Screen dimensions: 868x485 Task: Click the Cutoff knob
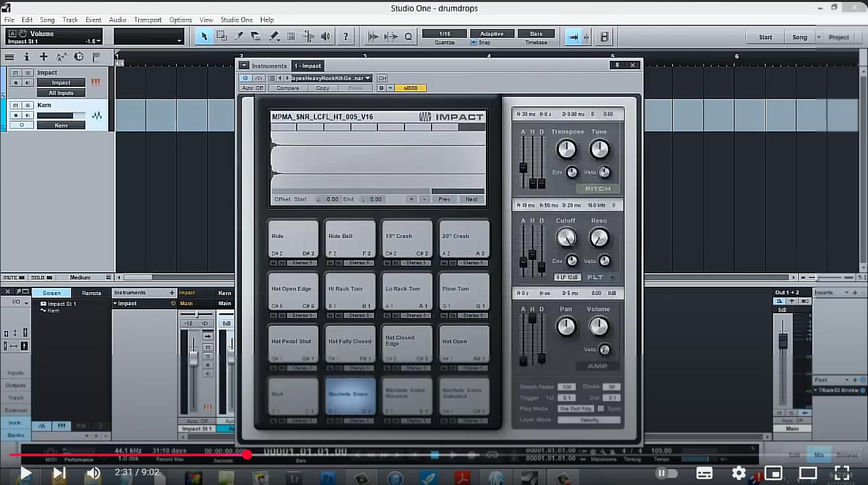(565, 238)
